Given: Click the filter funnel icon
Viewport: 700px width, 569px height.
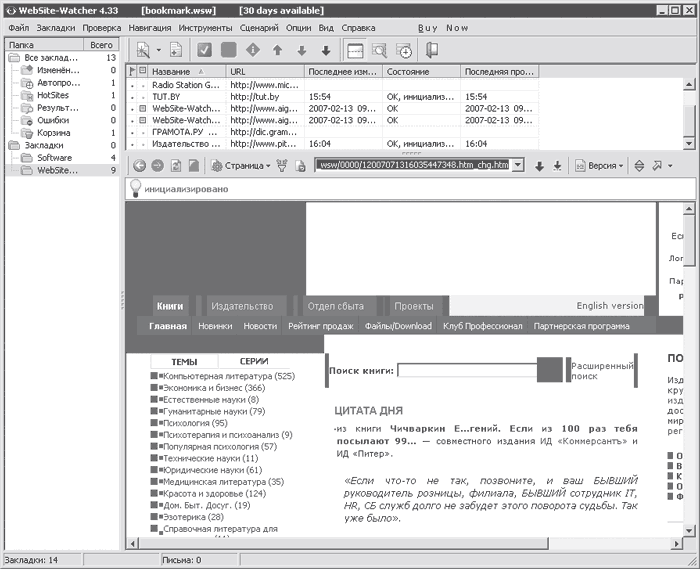Looking at the screenshot, I should [282, 166].
